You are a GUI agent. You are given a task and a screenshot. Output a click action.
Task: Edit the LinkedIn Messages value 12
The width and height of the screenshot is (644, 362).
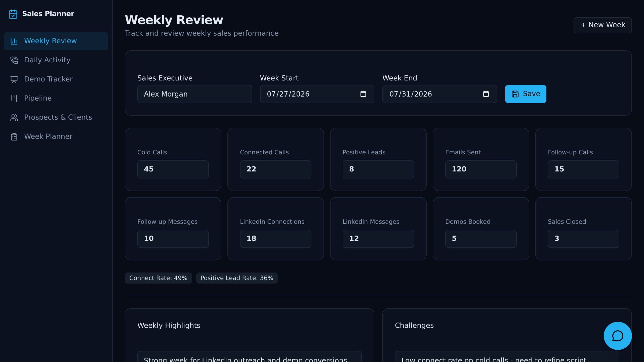(x=378, y=239)
